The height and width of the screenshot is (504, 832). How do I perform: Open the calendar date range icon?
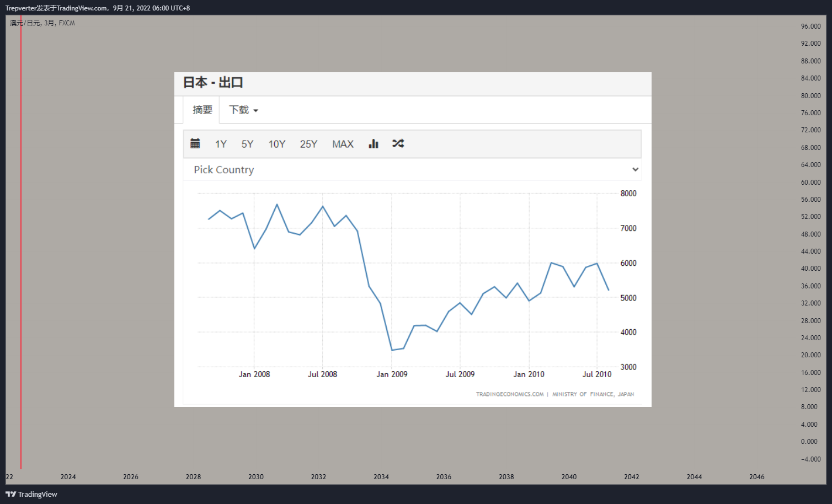(195, 144)
